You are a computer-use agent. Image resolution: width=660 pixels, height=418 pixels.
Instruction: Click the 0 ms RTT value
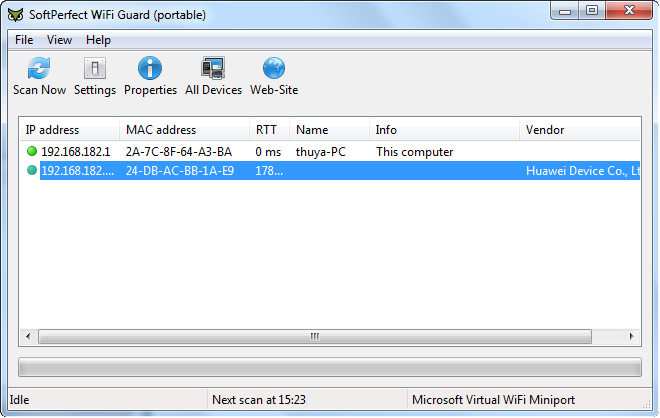(x=268, y=152)
